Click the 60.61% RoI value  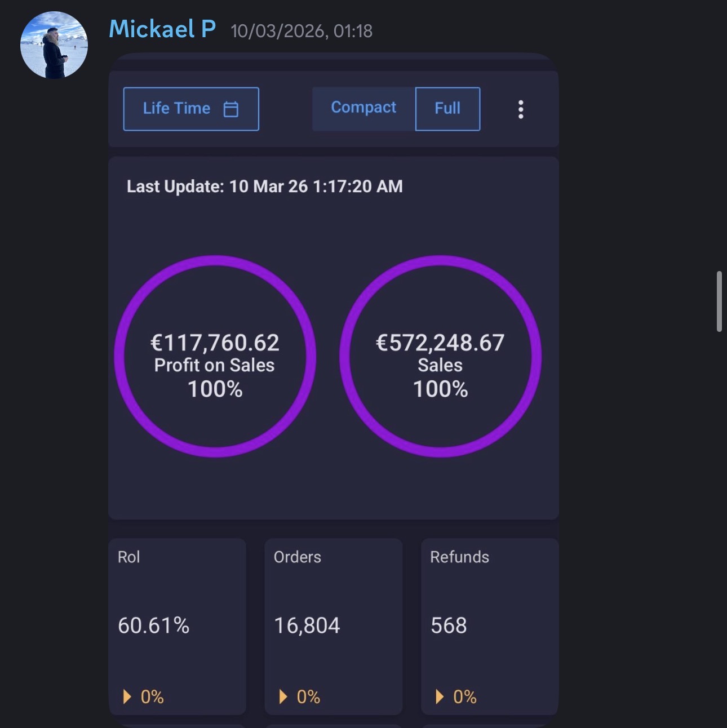(154, 625)
